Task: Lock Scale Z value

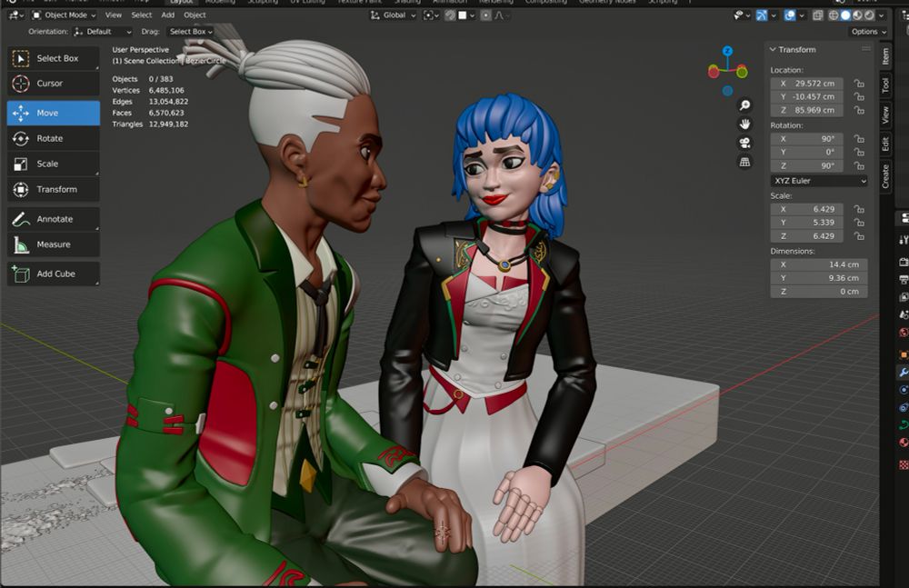Action: tap(859, 236)
